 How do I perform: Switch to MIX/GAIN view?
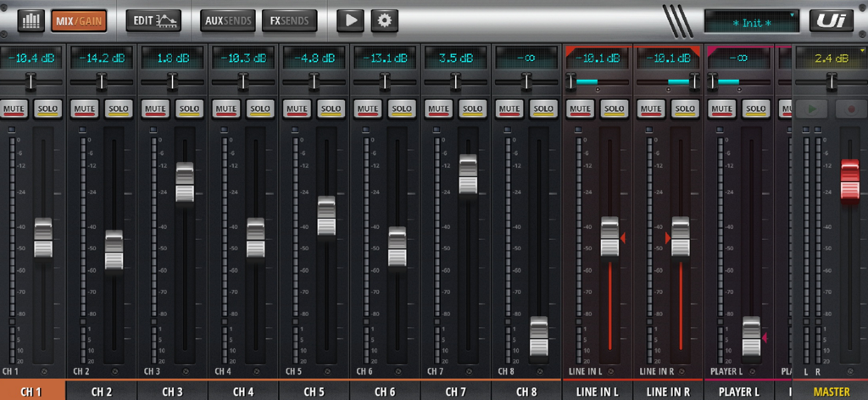pyautogui.click(x=79, y=21)
